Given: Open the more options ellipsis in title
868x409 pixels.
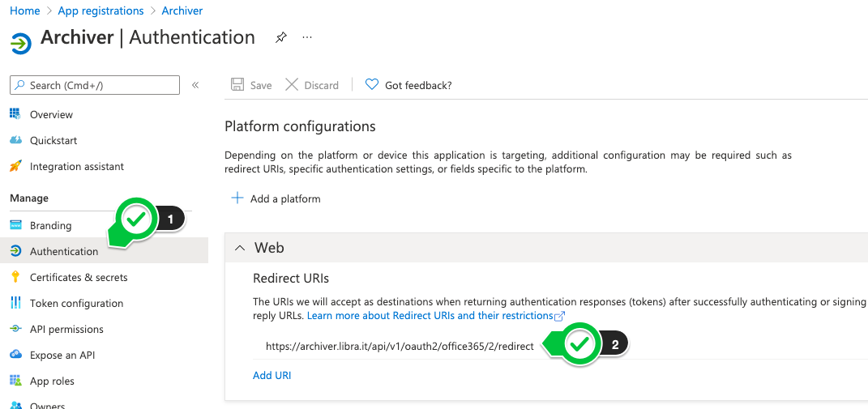Looking at the screenshot, I should click(x=307, y=37).
